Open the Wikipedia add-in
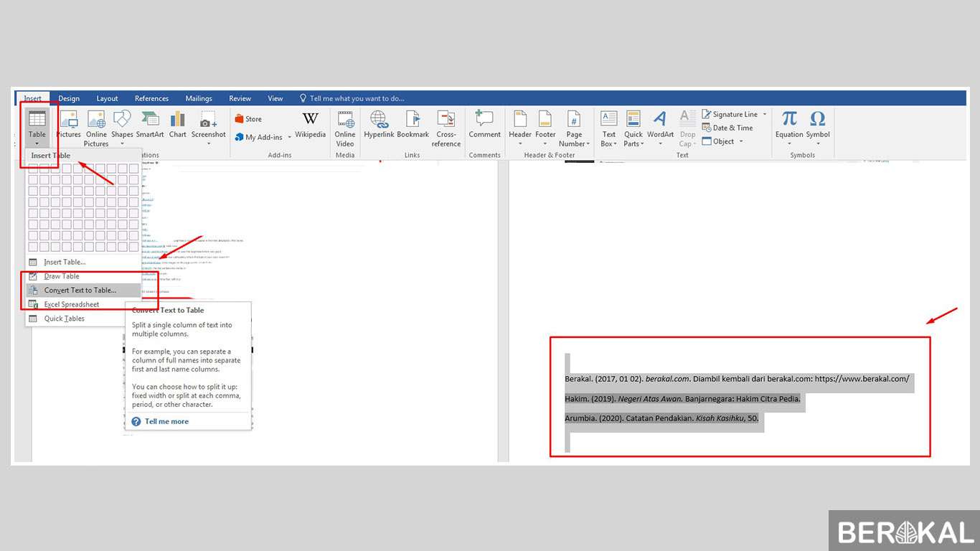This screenshot has width=980, height=551. (310, 126)
